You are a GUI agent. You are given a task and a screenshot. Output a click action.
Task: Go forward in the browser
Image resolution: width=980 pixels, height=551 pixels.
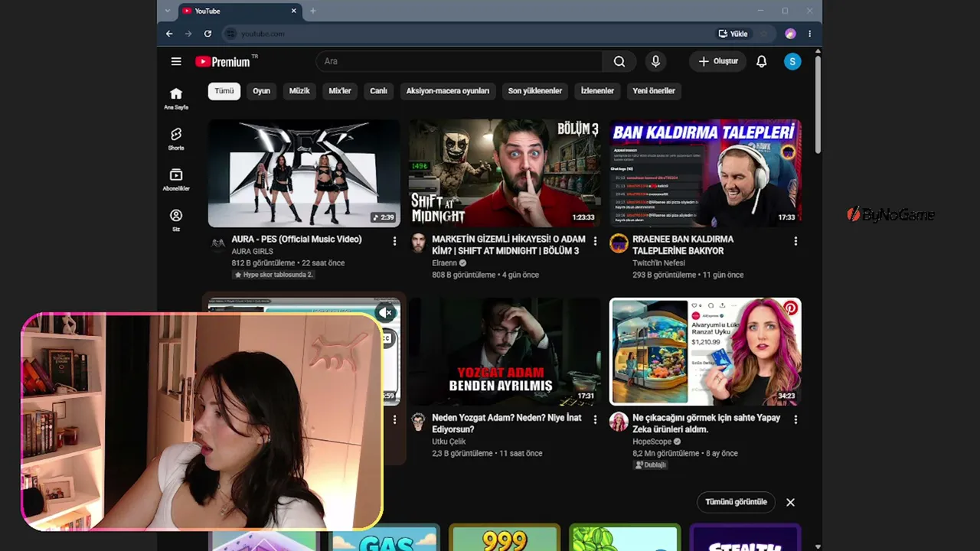pyautogui.click(x=188, y=34)
